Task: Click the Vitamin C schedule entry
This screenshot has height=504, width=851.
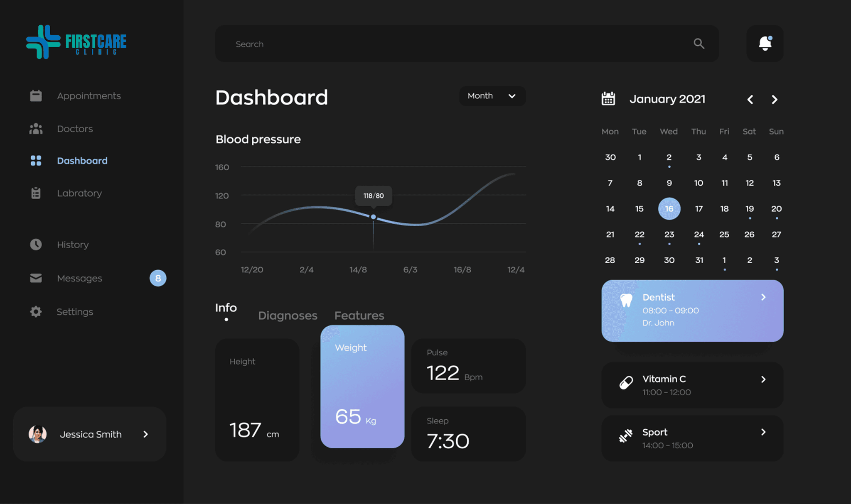Action: [692, 384]
